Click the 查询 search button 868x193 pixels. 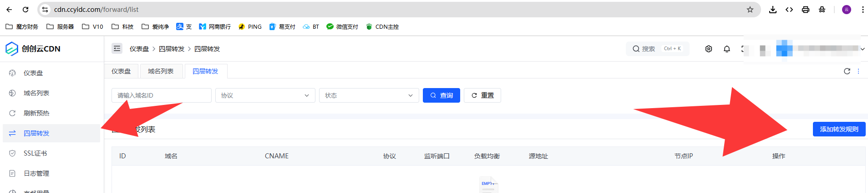tap(441, 95)
